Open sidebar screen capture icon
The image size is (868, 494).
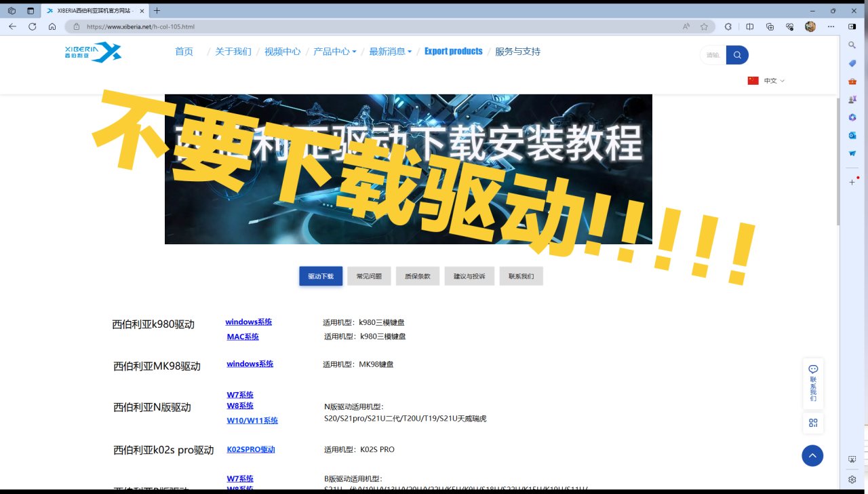click(852, 459)
